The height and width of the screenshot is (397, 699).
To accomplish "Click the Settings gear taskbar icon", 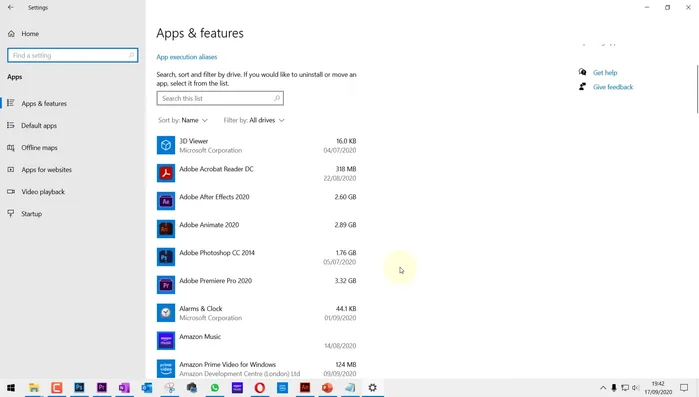I will tap(372, 388).
